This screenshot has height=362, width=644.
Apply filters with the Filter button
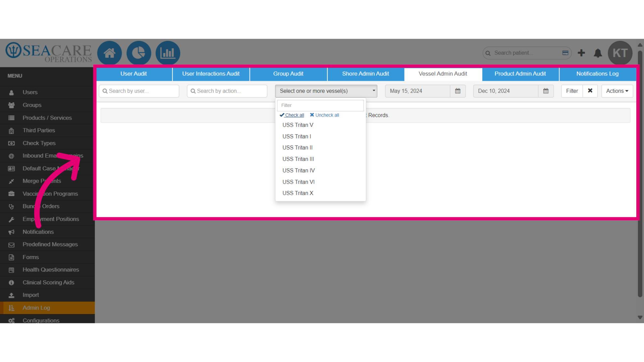[572, 91]
